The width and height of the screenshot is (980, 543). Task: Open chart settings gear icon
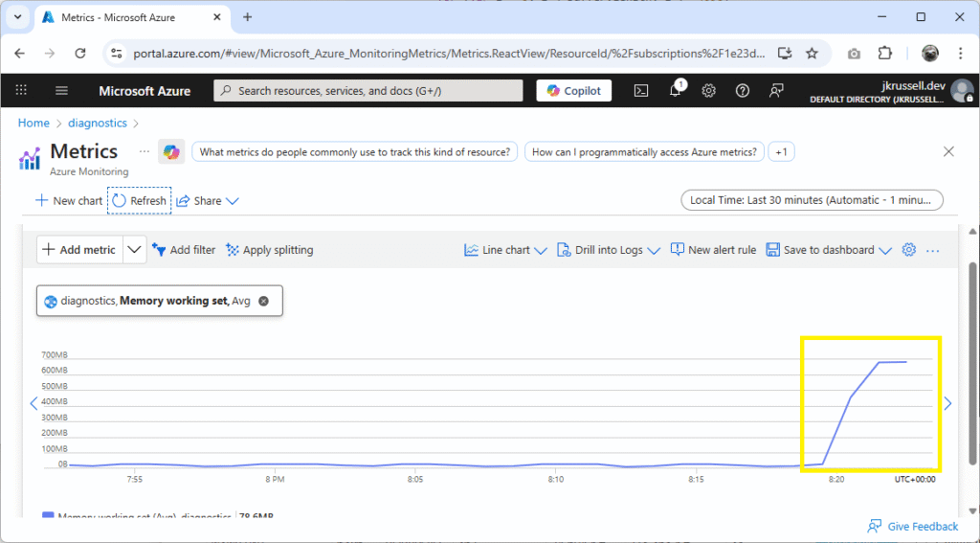coord(909,250)
